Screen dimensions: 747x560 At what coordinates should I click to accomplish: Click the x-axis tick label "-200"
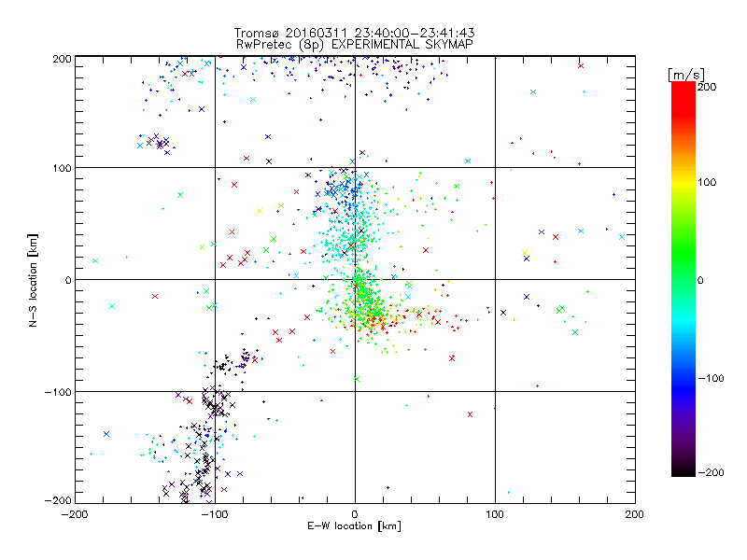pyautogui.click(x=75, y=514)
